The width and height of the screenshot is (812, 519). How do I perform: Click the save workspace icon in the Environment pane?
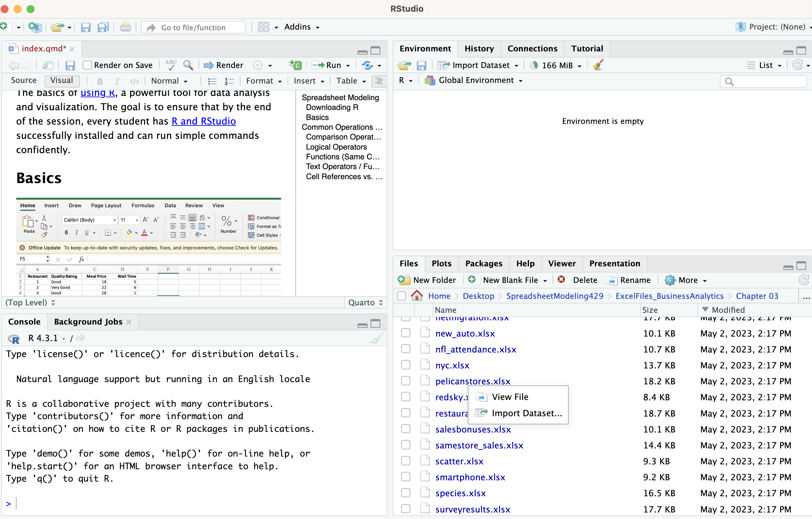click(x=422, y=65)
